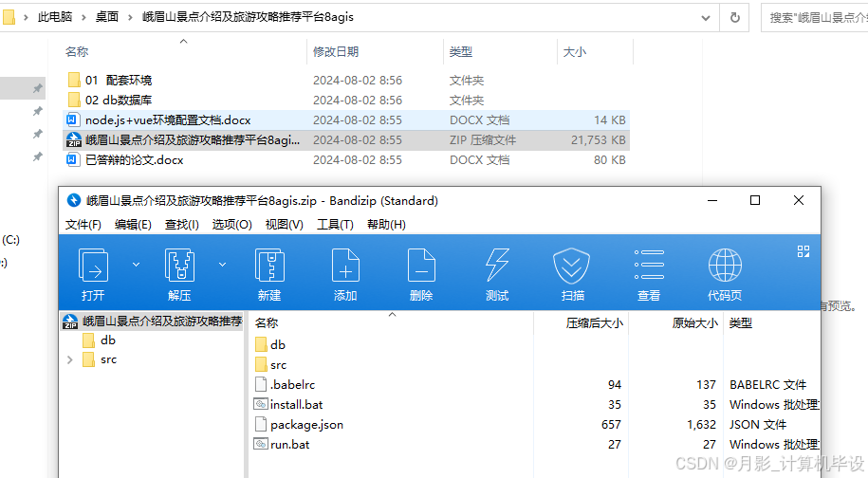Click the View (查看) list icon
Viewport: 868px width, 478px height.
click(649, 265)
